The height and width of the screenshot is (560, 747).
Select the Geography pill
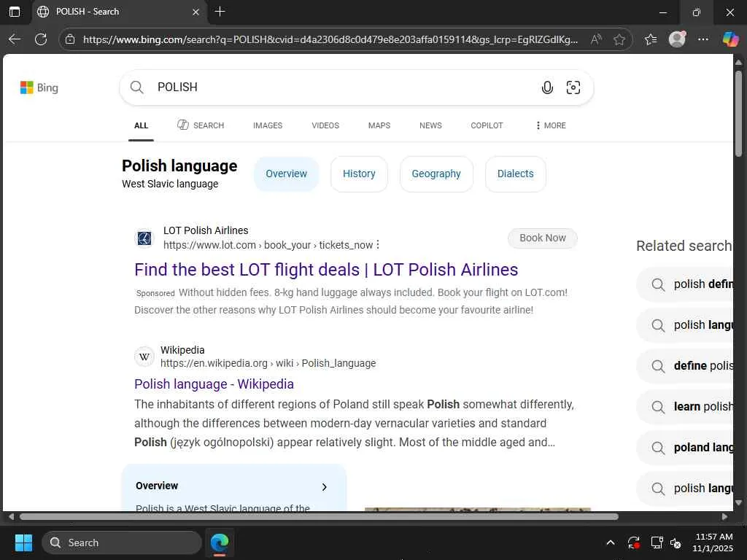pos(436,174)
